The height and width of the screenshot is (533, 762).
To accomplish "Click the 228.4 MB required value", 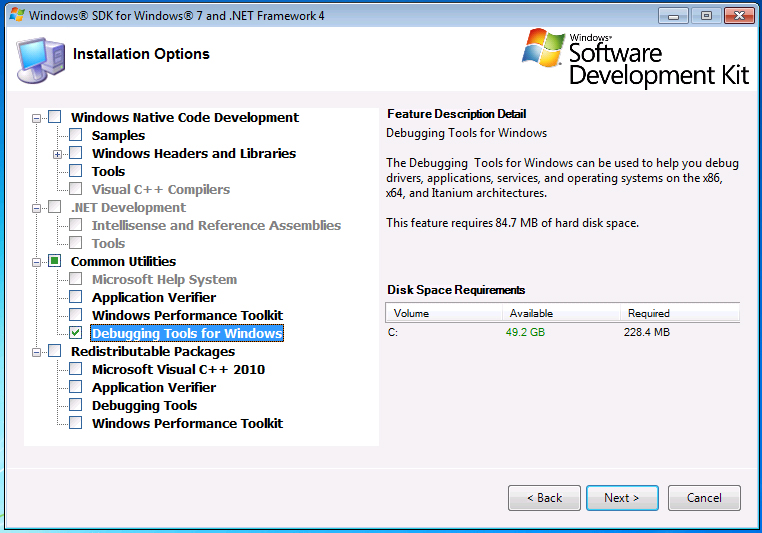I will pos(647,332).
